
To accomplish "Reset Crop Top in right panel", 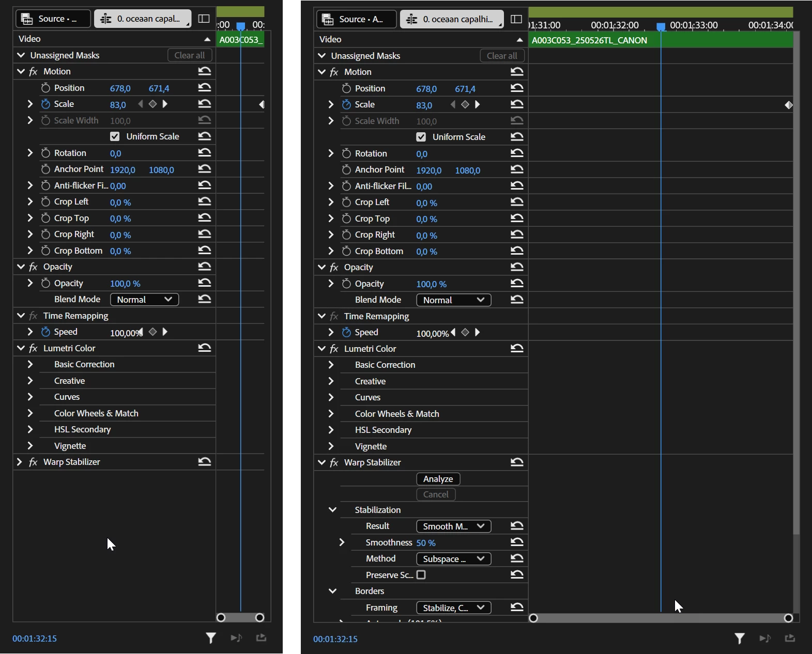I will (x=517, y=219).
